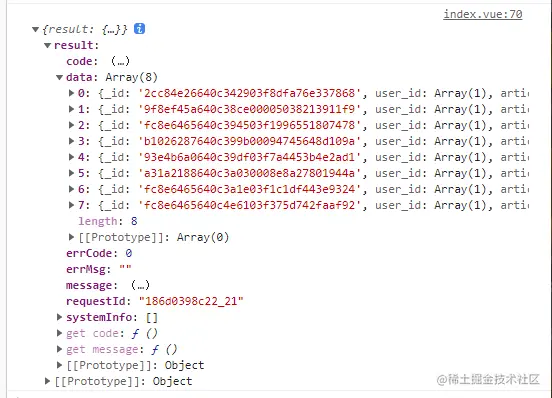The height and width of the screenshot is (398, 552).
Task: Expand the systemInfo array
Action: point(59,317)
